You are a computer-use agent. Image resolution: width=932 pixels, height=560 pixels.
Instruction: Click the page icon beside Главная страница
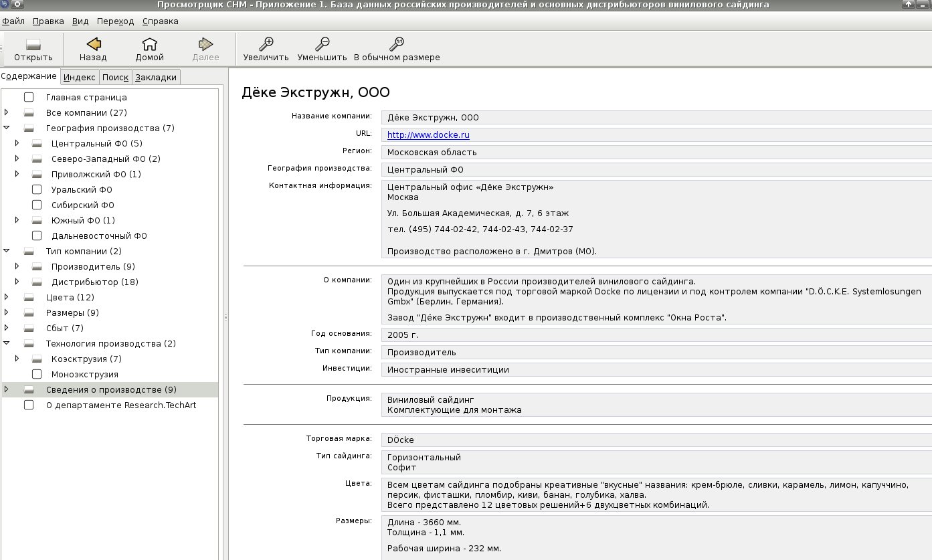point(29,97)
